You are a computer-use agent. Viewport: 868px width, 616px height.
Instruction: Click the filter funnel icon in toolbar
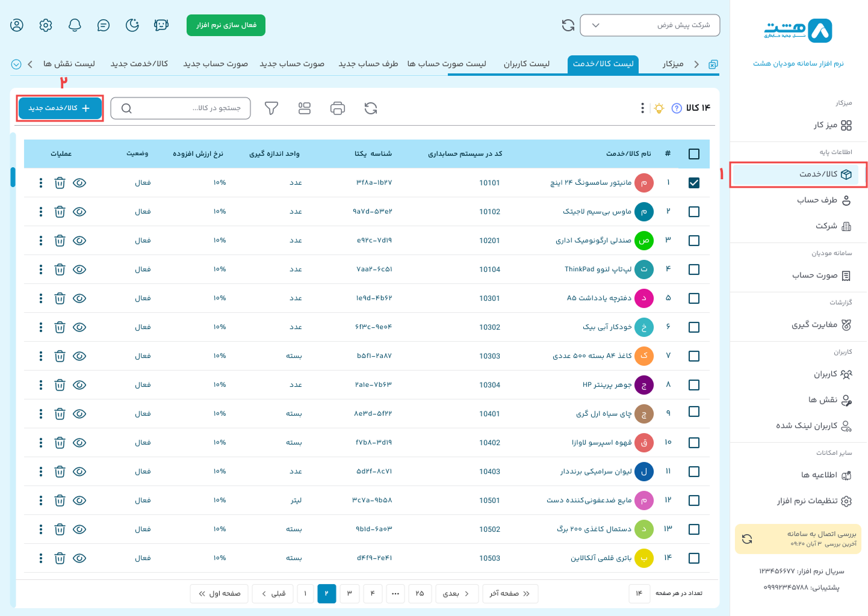(271, 108)
